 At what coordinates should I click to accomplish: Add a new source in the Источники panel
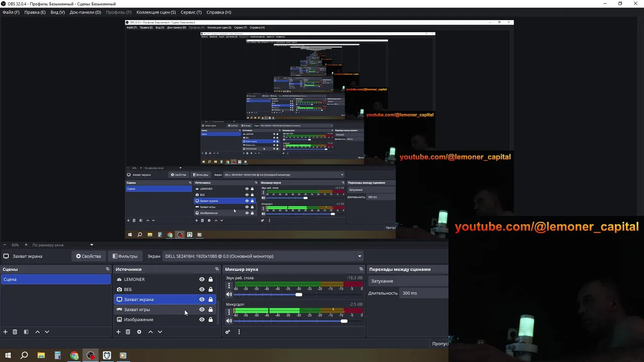(118, 332)
